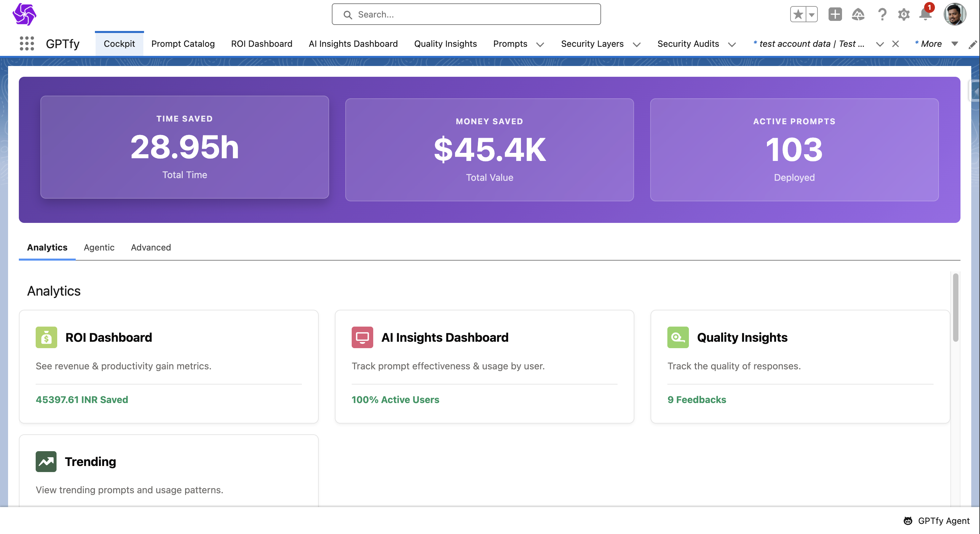Click the 9 Feedbacks link
The image size is (980, 534).
[696, 400]
